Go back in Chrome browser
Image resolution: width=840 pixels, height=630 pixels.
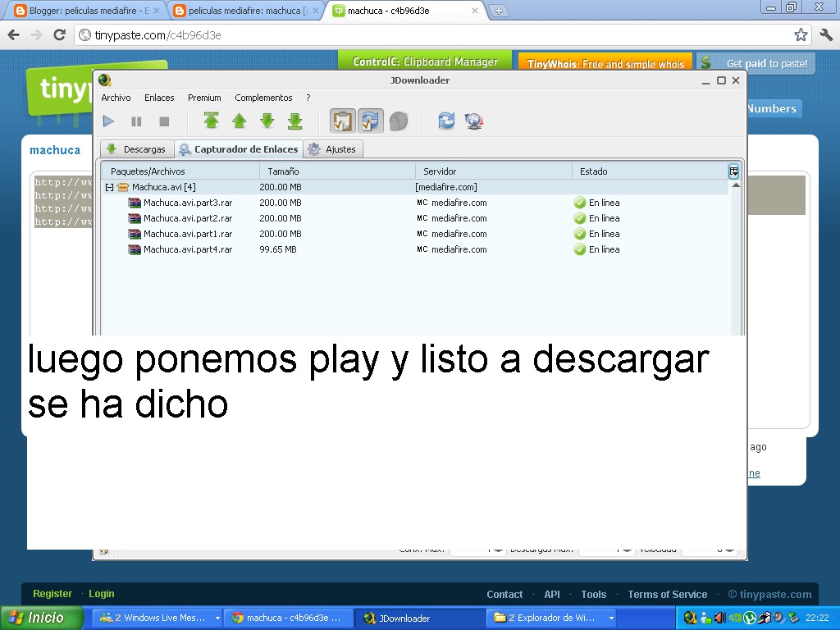14,34
